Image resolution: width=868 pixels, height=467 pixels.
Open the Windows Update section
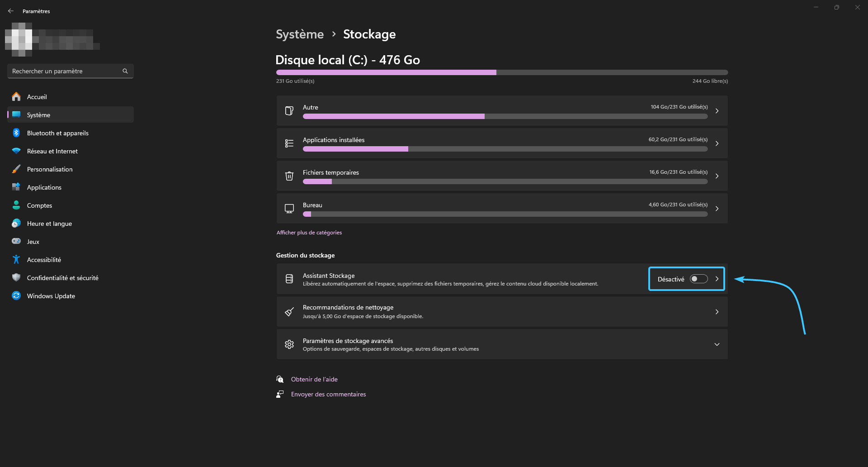71,295
